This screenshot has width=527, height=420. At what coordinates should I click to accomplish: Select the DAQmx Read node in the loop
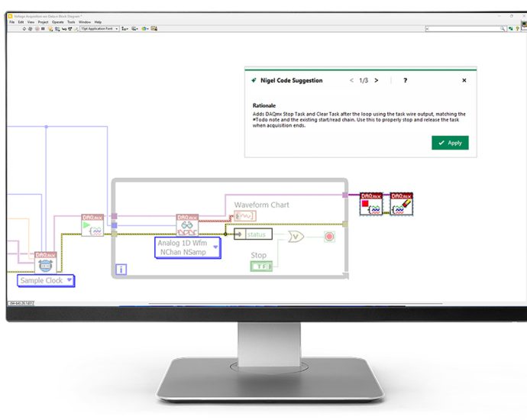[187, 225]
